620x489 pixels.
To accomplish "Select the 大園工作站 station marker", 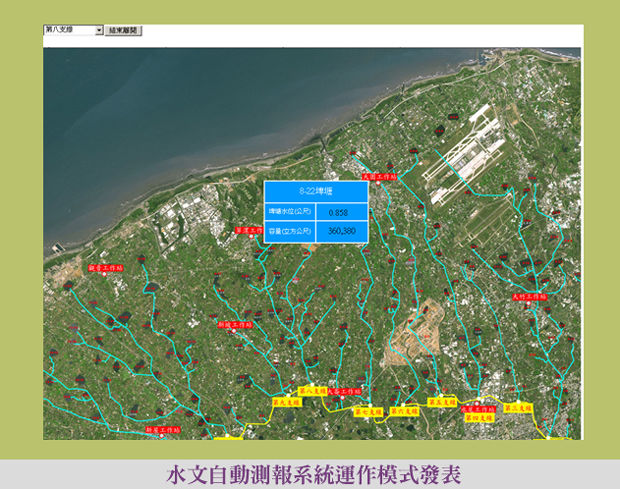I will pyautogui.click(x=380, y=176).
